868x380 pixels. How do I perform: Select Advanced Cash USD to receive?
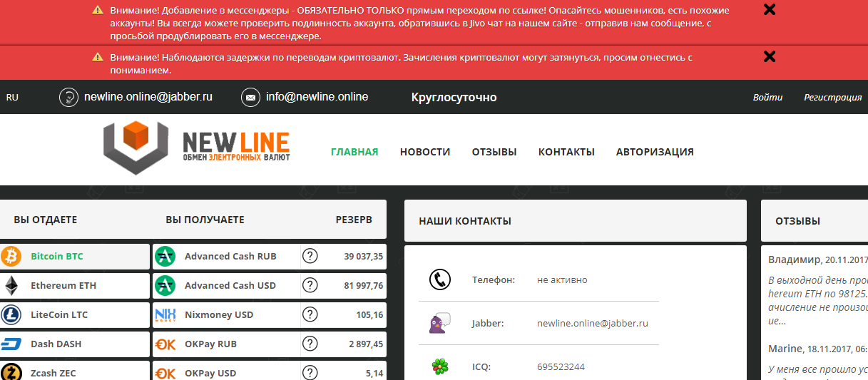coord(226,285)
